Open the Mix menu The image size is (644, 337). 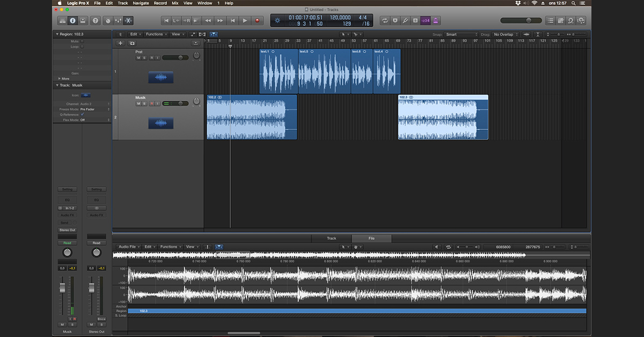175,3
